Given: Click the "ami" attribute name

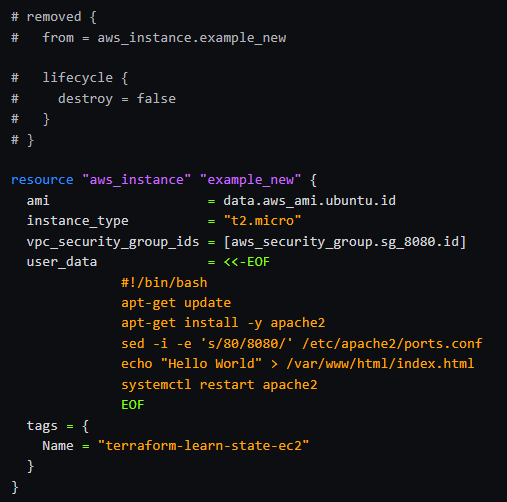Looking at the screenshot, I should [x=38, y=201].
